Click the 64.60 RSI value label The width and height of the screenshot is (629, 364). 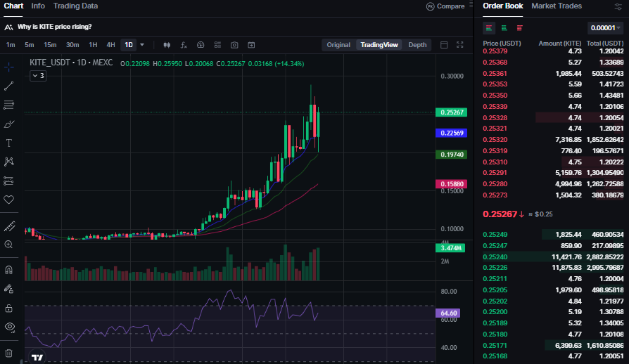pyautogui.click(x=448, y=313)
